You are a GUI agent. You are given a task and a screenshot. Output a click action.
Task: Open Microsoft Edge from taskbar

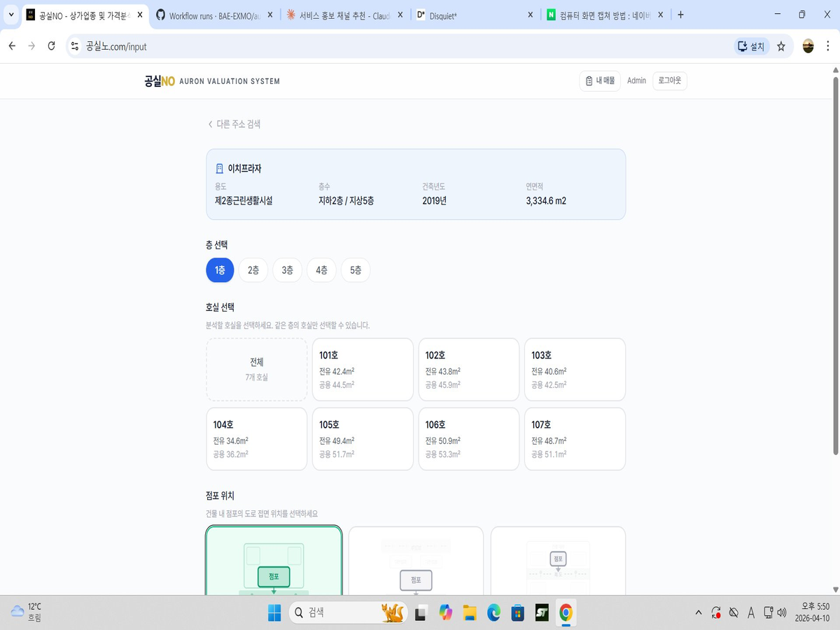(493, 613)
